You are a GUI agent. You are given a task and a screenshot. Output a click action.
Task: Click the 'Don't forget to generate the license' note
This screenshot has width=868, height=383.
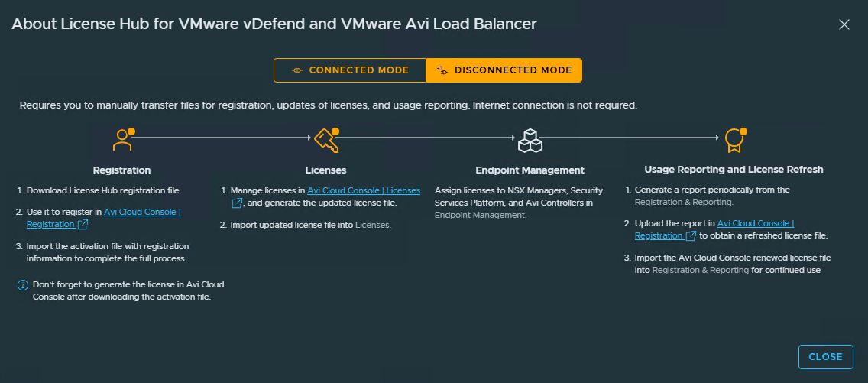click(x=128, y=291)
